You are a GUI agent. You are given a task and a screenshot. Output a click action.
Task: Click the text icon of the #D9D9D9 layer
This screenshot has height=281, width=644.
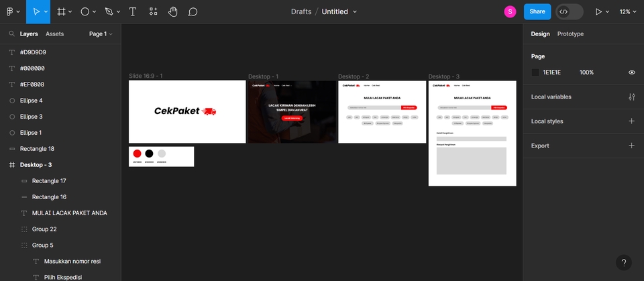pyautogui.click(x=12, y=52)
